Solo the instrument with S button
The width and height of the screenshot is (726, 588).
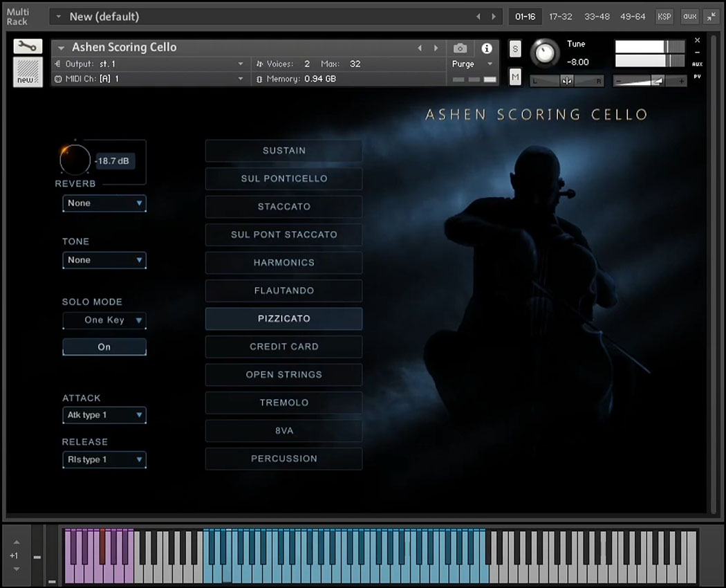[x=515, y=48]
